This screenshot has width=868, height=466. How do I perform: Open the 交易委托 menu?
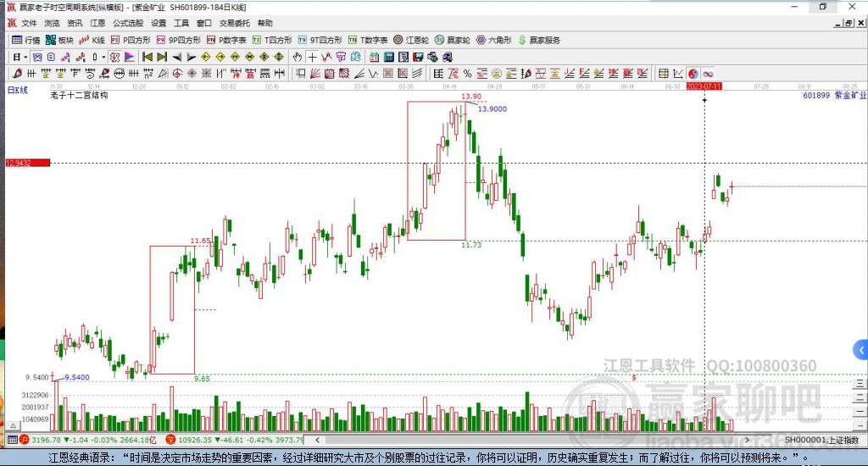[234, 23]
